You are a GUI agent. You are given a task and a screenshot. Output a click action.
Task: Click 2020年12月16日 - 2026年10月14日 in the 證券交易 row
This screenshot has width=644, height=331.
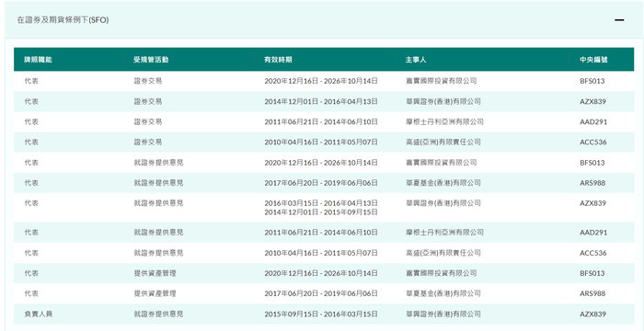pyautogui.click(x=321, y=81)
